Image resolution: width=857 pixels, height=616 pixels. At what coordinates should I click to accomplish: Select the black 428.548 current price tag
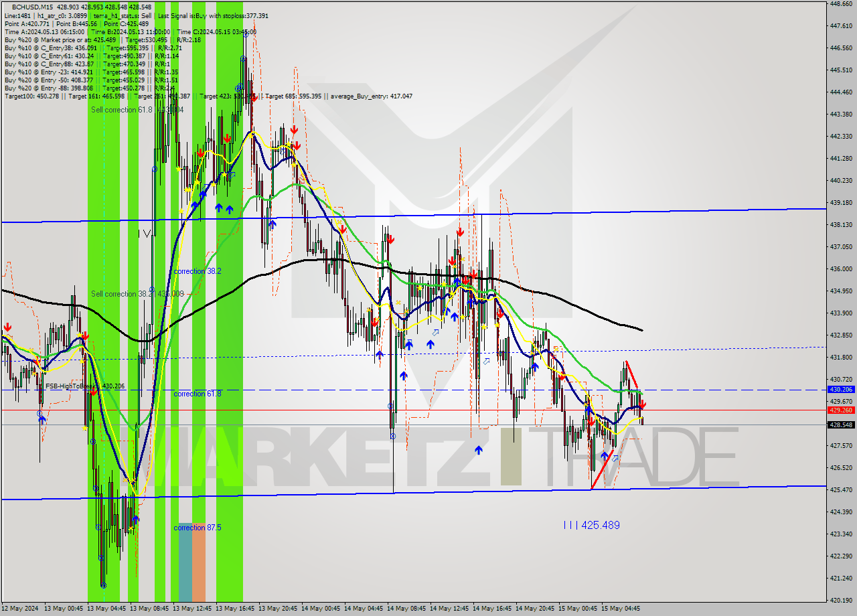840,425
